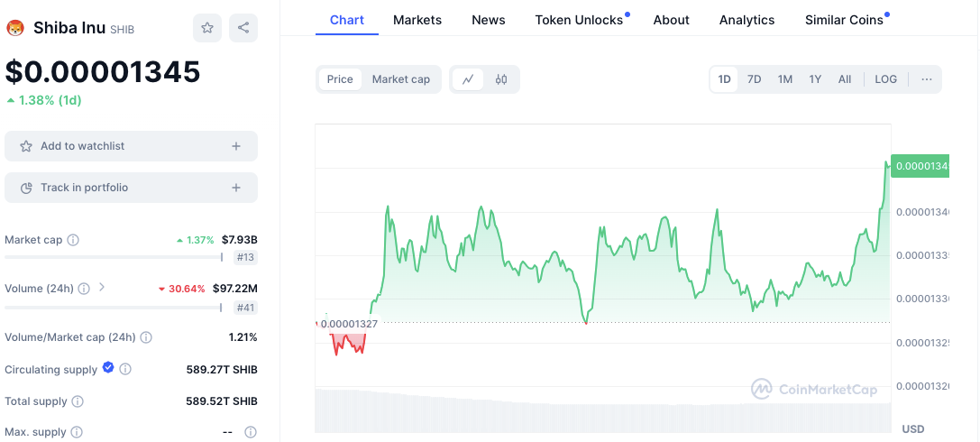Viewport: 980px width, 442px height.
Task: Click the $0.00001345 price heading
Action: pos(103,72)
